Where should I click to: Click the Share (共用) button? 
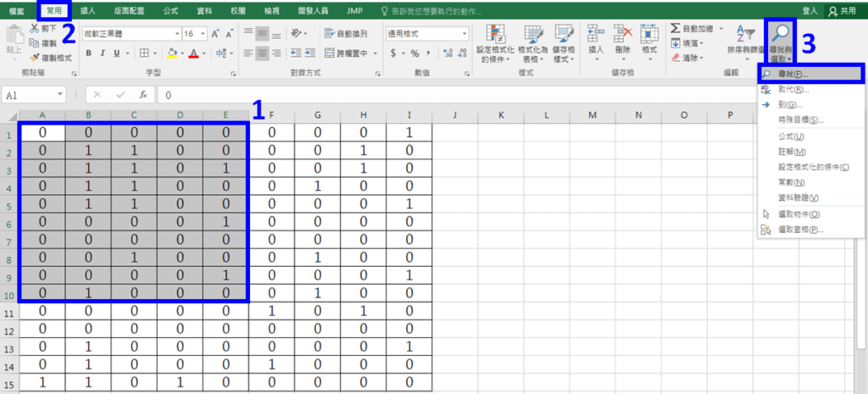[x=842, y=10]
